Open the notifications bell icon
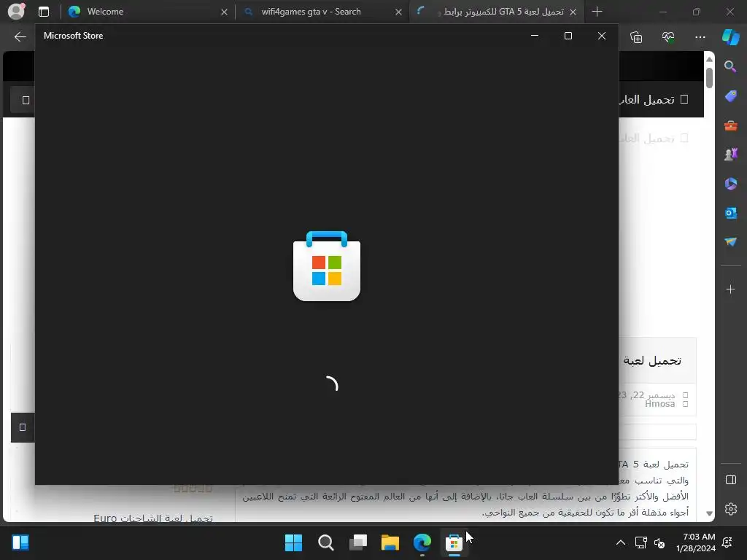Viewport: 747px width, 560px height. tap(727, 542)
